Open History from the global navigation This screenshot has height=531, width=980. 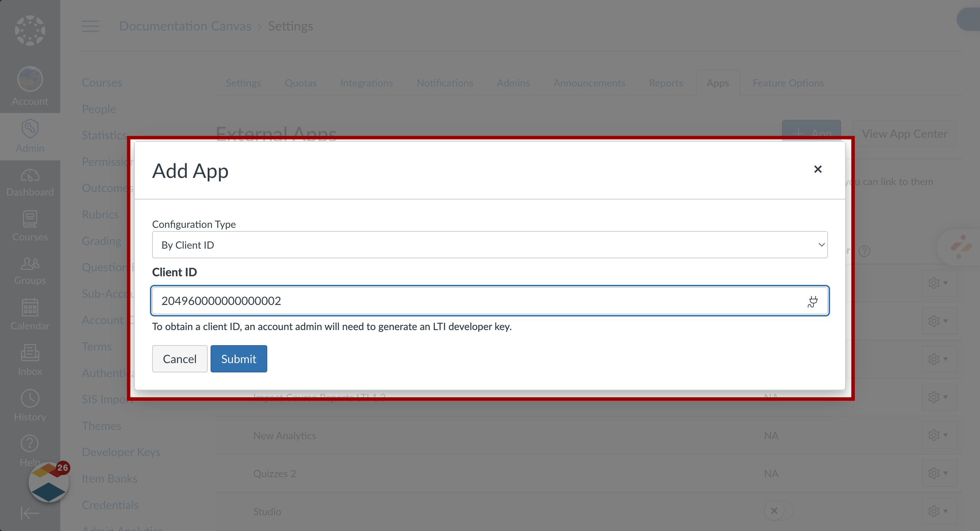tap(30, 405)
